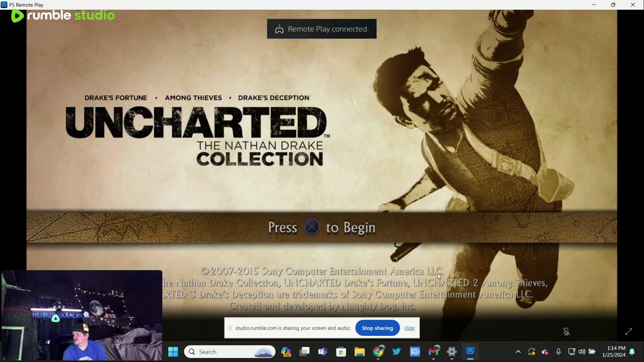Click the PS Remote Play title bar icon
The image size is (644, 362).
pos(4,5)
